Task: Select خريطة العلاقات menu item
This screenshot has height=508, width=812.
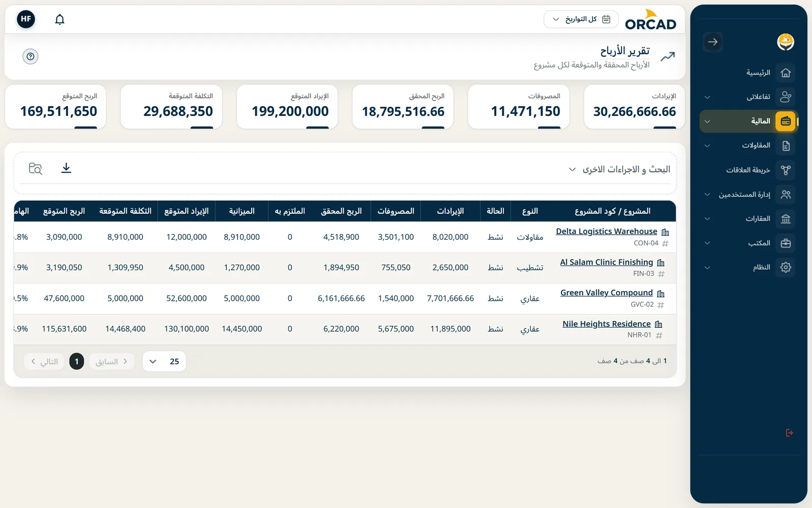Action: click(748, 170)
